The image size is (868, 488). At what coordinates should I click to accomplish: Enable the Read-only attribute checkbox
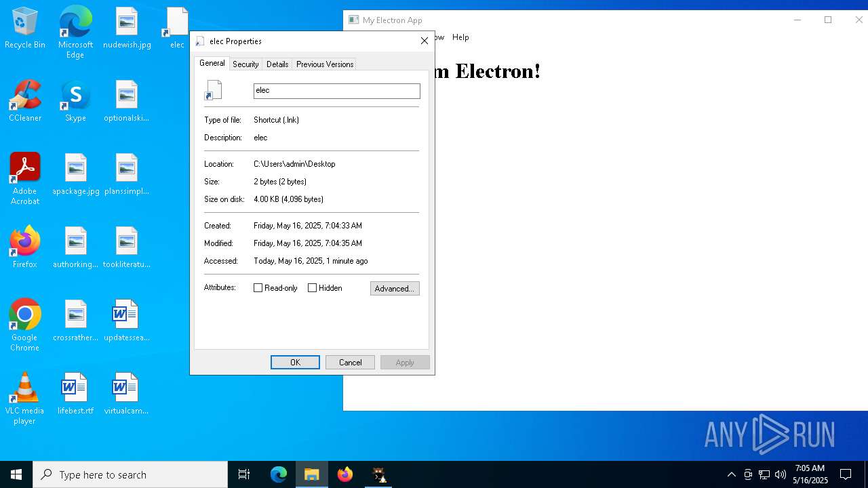click(x=258, y=288)
